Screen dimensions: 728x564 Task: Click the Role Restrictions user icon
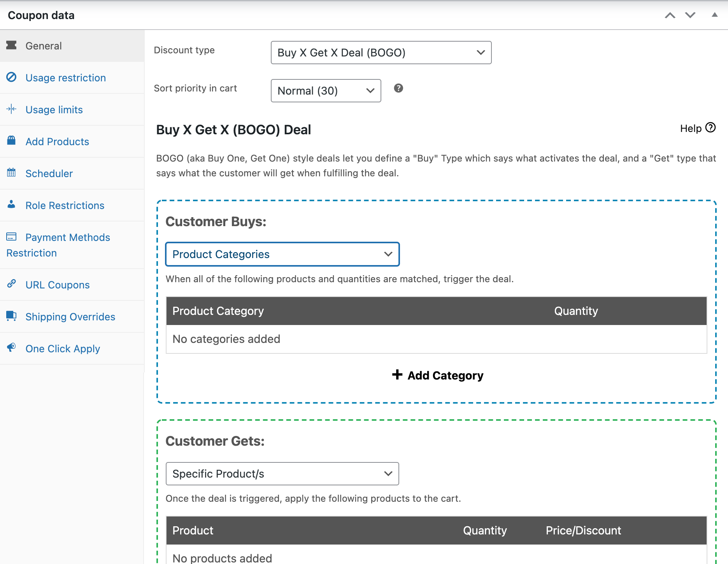12,204
